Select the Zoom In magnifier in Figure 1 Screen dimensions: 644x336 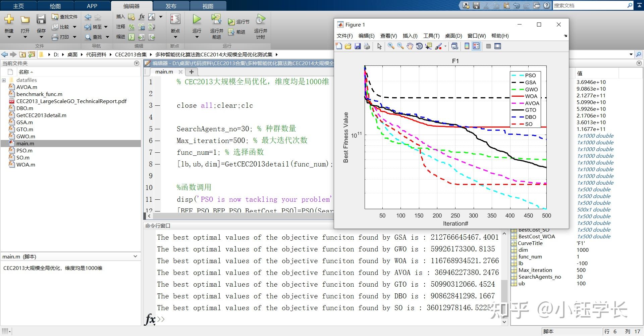coord(390,46)
